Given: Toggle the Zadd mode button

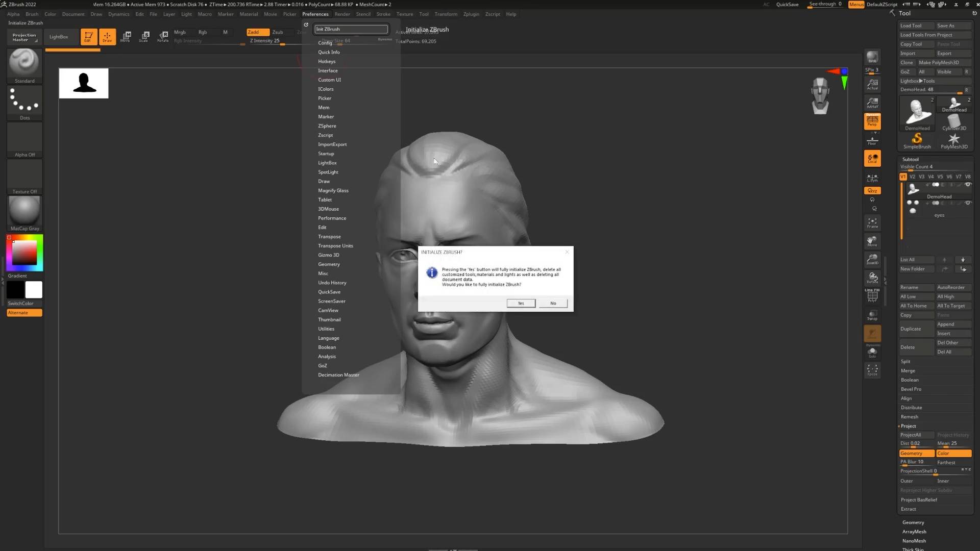Looking at the screenshot, I should (258, 32).
